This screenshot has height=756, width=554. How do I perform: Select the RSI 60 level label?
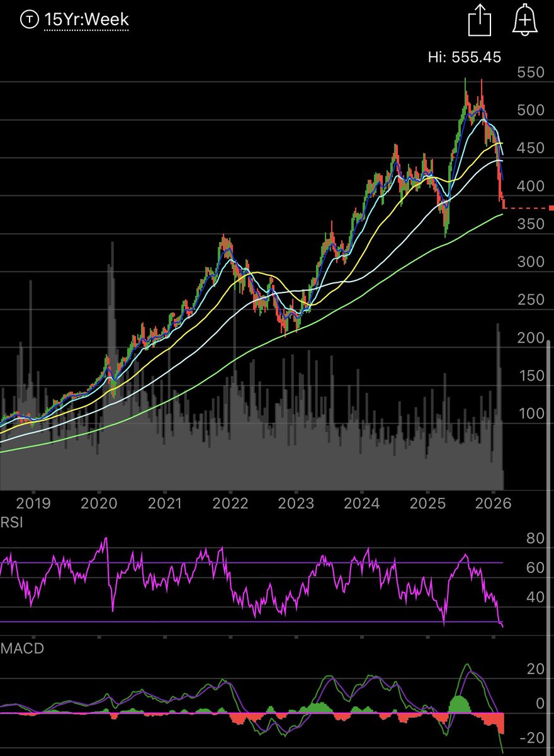coord(535,568)
